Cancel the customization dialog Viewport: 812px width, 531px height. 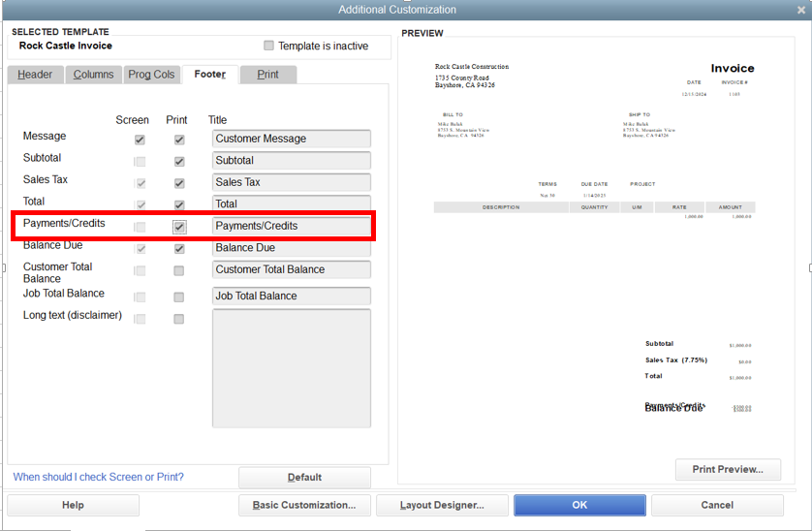pos(717,505)
